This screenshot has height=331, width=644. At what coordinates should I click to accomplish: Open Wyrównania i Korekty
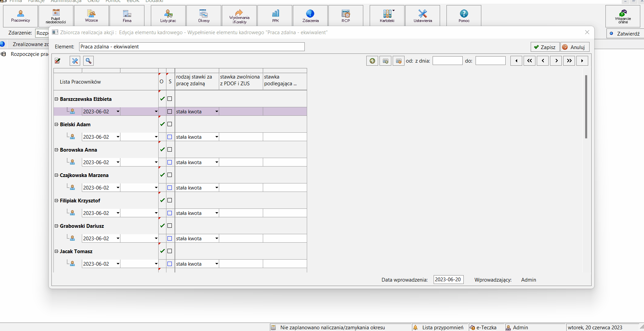coord(239,16)
